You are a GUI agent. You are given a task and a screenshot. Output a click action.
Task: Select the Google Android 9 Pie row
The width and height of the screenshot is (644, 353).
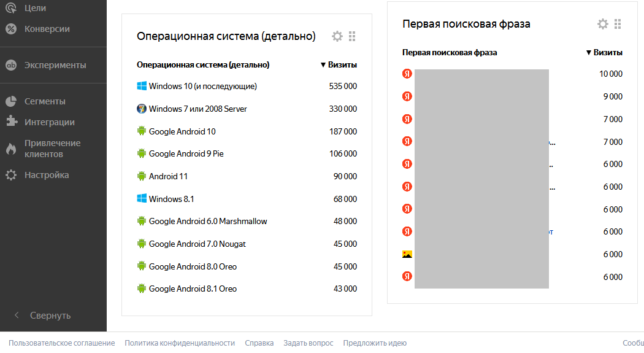pos(247,153)
